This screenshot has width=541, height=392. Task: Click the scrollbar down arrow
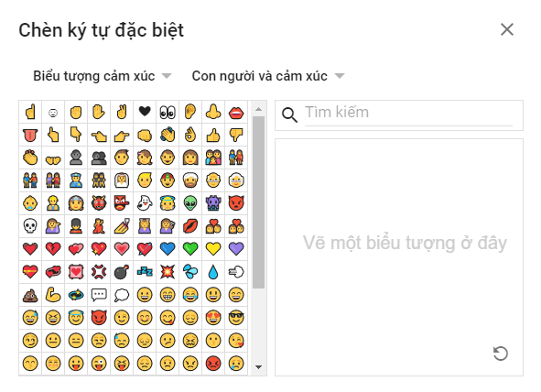258,367
